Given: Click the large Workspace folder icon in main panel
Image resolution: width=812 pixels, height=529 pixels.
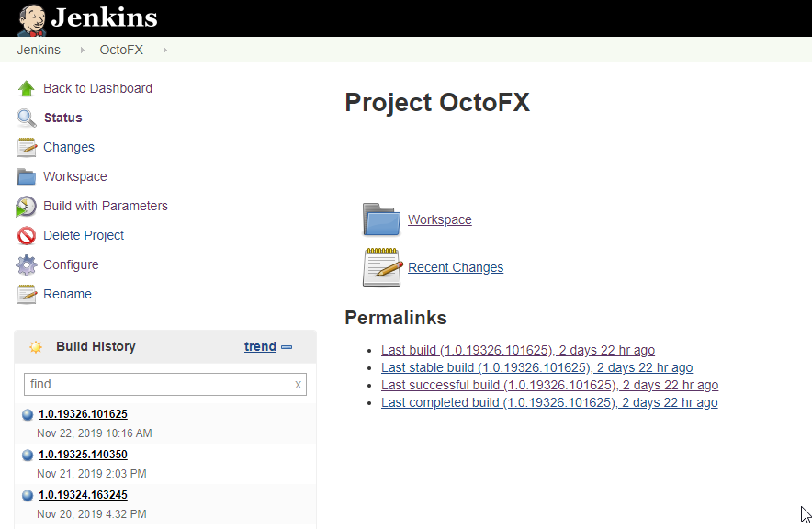Looking at the screenshot, I should click(382, 219).
